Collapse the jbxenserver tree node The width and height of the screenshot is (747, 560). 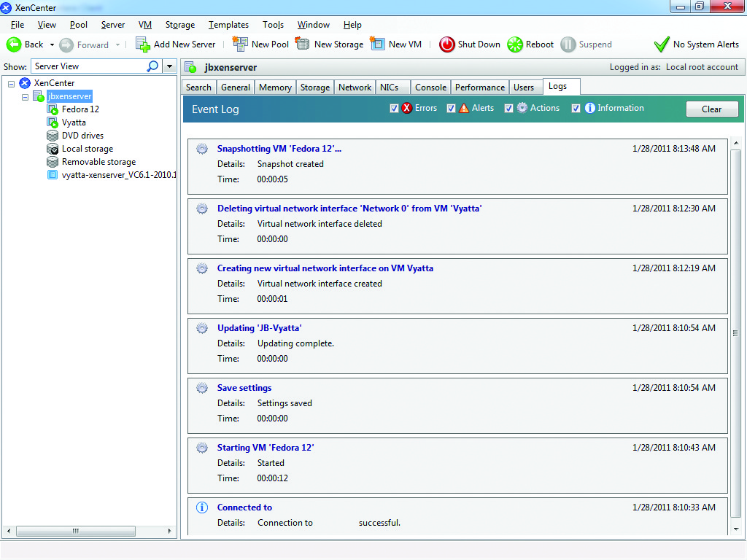26,97
